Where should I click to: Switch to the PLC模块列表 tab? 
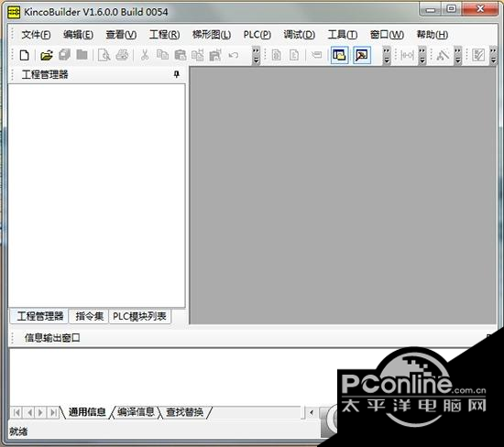coord(139,316)
